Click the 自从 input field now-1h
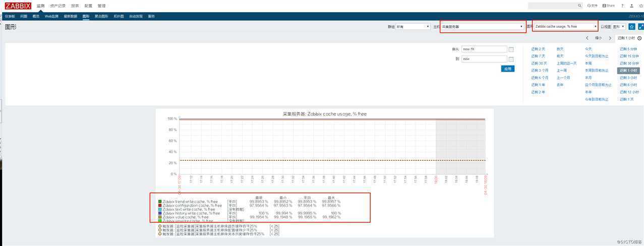The image size is (644, 246). point(484,49)
